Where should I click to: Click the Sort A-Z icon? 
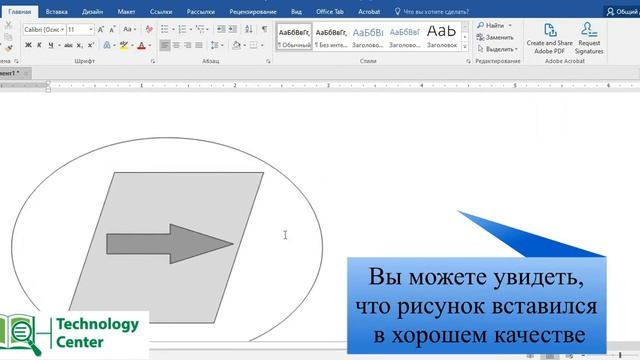(x=249, y=29)
